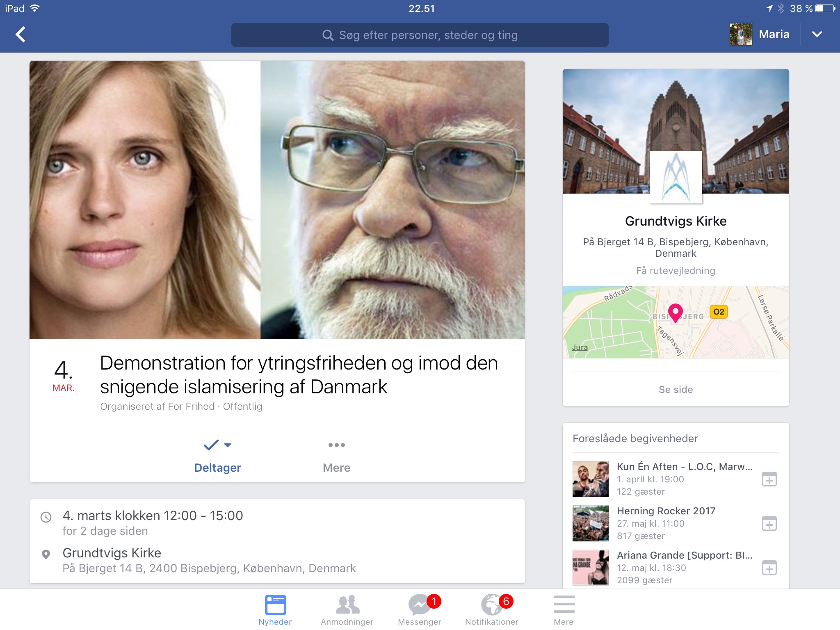840x630 pixels.
Task: Click Se side button
Action: [676, 389]
